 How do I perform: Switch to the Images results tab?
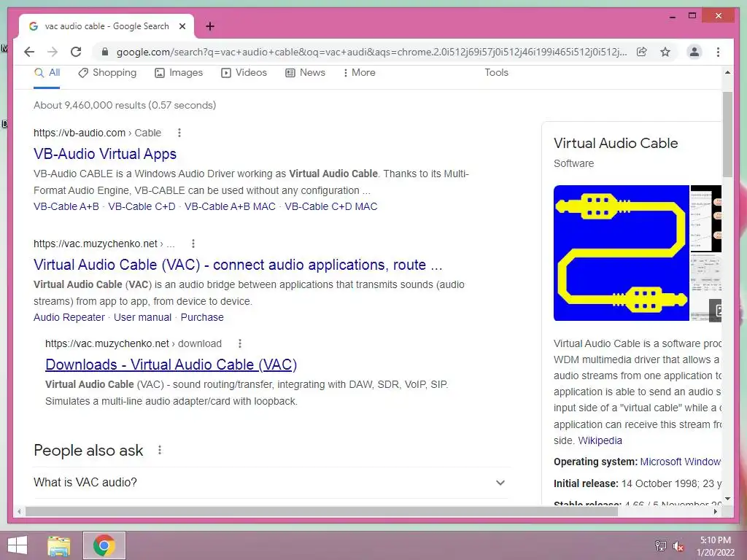[179, 73]
